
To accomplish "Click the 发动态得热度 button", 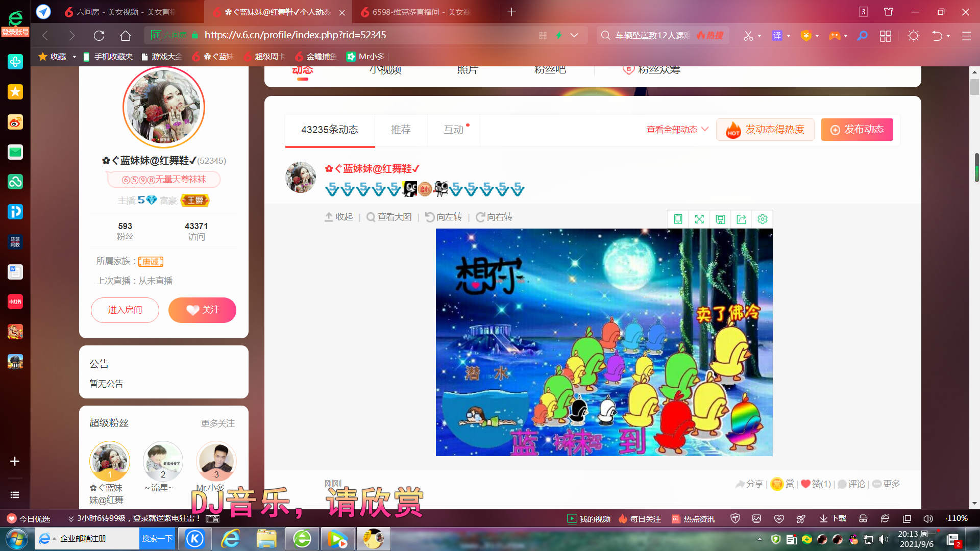I will 765,130.
